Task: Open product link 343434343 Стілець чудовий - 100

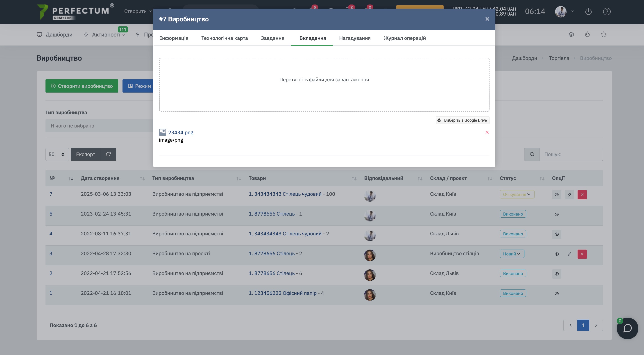Action: [285, 194]
